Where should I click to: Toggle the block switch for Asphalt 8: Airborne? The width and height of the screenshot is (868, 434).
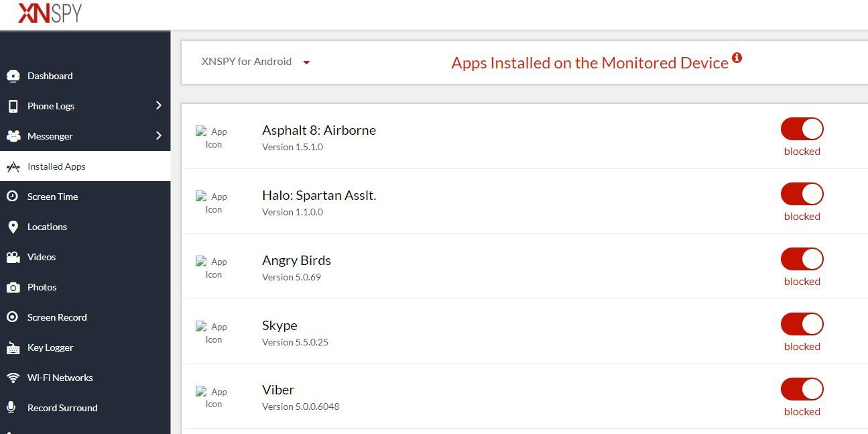pyautogui.click(x=802, y=129)
